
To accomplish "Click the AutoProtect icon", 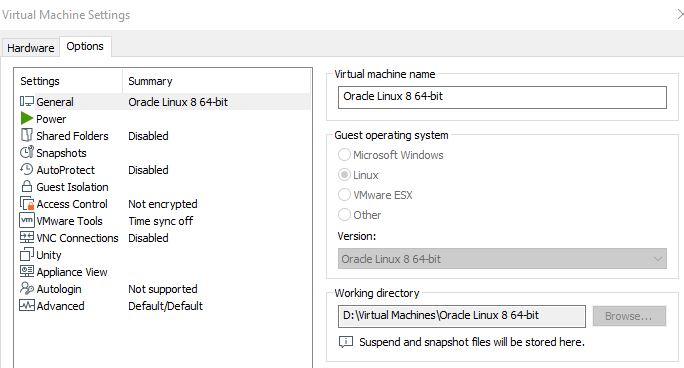I will click(x=27, y=169).
